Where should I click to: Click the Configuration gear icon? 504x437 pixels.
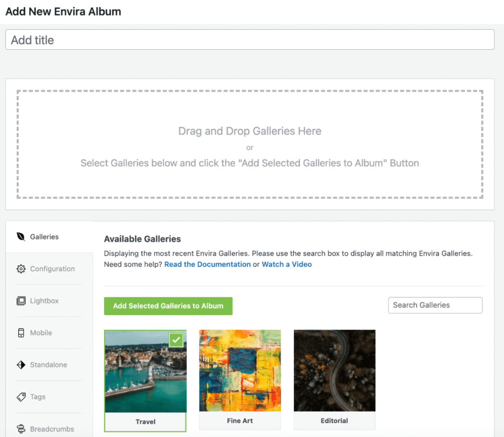(21, 269)
